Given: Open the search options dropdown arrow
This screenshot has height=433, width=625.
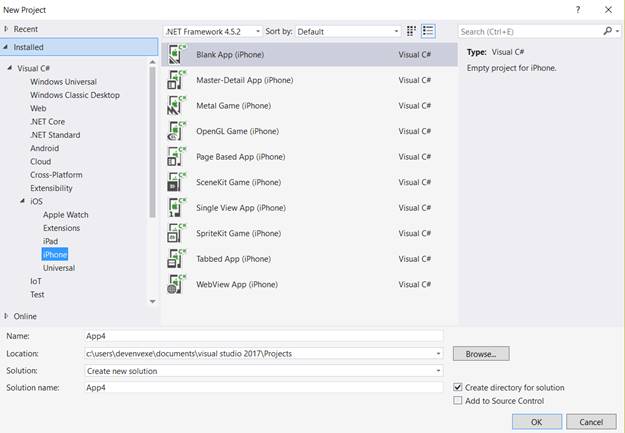Looking at the screenshot, I should coord(617,31).
